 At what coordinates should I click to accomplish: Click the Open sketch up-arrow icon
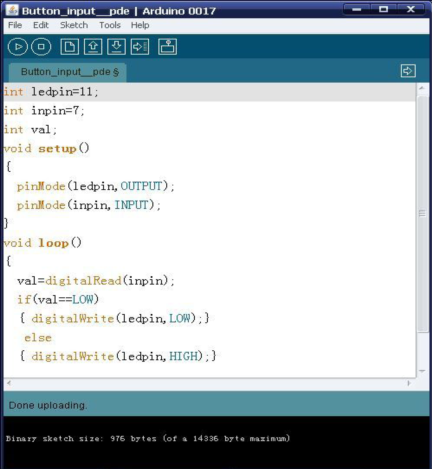pos(93,47)
